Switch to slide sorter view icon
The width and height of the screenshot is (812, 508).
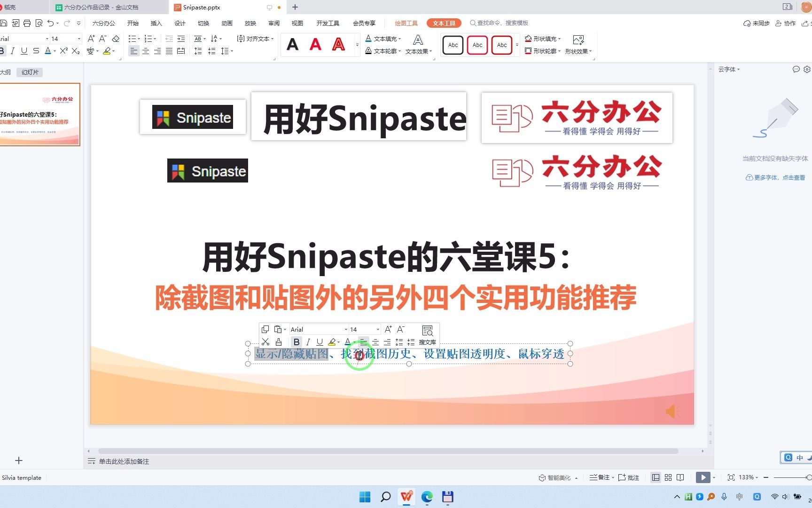click(x=668, y=477)
